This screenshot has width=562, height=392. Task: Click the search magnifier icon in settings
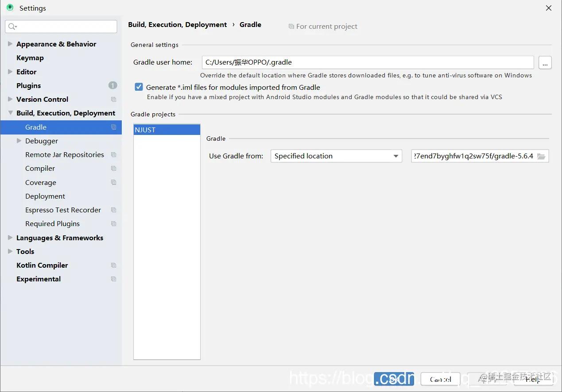(x=12, y=27)
